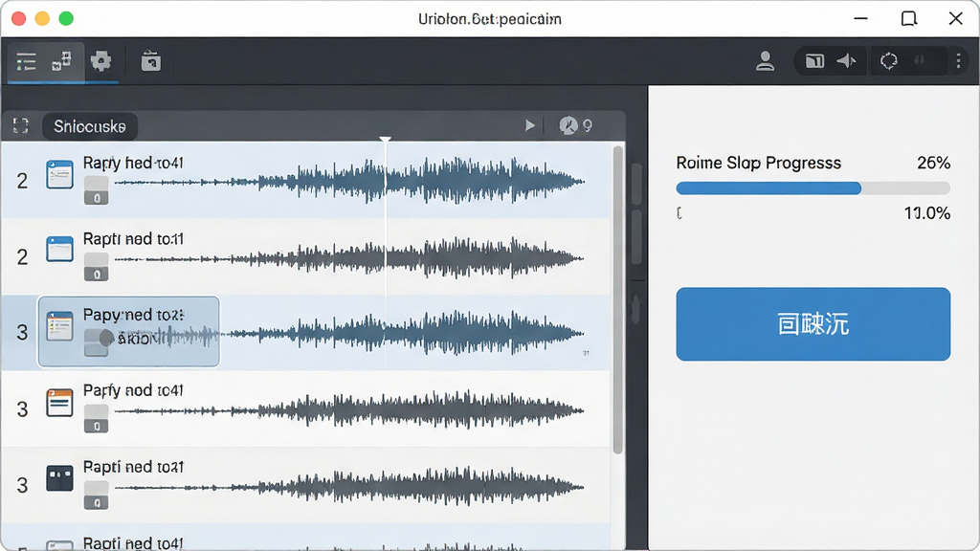Screen dimensions: 980x551
Task: Click the track icon of the highlighted Papy ned track
Action: pyautogui.click(x=59, y=325)
